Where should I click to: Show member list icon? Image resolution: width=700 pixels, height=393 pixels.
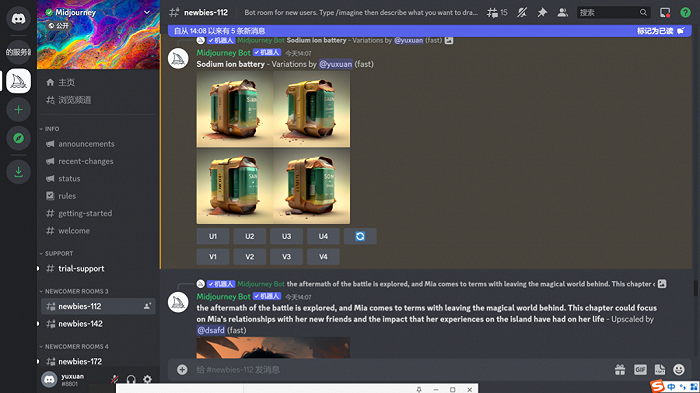click(x=562, y=13)
